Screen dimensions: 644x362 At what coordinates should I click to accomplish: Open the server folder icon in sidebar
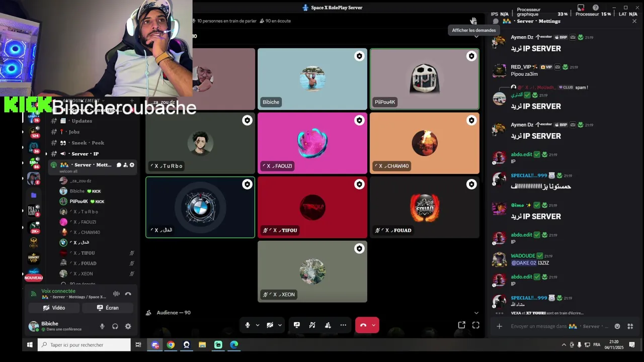(34, 195)
